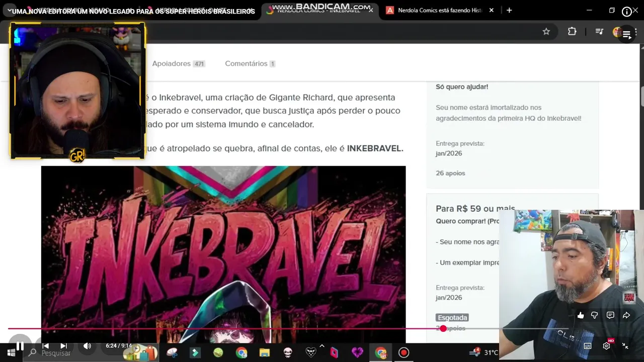Open the active Chrome profile taskbar icon
Image resolution: width=644 pixels, height=362 pixels.
(380, 352)
